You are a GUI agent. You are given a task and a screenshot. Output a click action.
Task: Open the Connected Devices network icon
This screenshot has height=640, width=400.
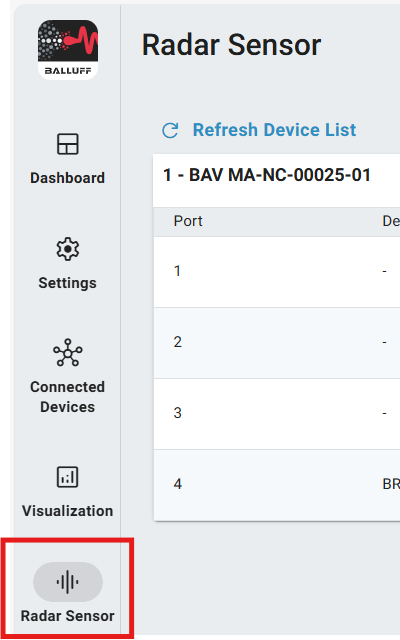click(x=68, y=352)
